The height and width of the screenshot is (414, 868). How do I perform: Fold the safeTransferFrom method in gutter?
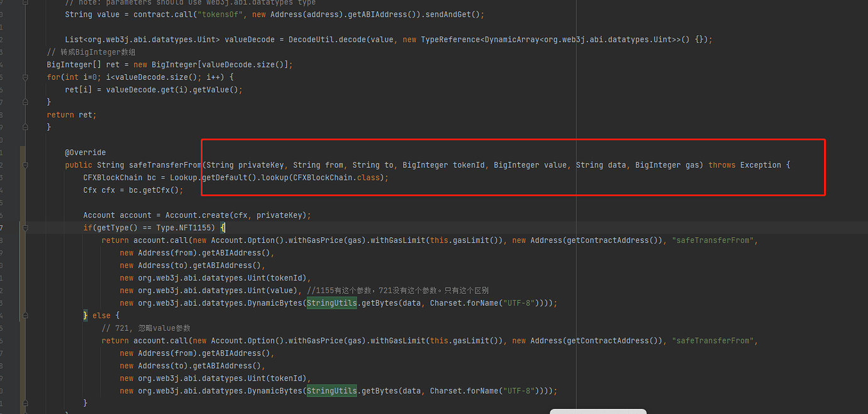coord(25,165)
